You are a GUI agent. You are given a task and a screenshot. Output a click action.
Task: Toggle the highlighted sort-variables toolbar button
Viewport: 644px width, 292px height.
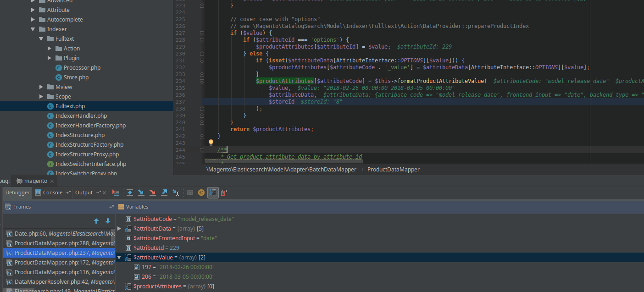pyautogui.click(x=213, y=193)
